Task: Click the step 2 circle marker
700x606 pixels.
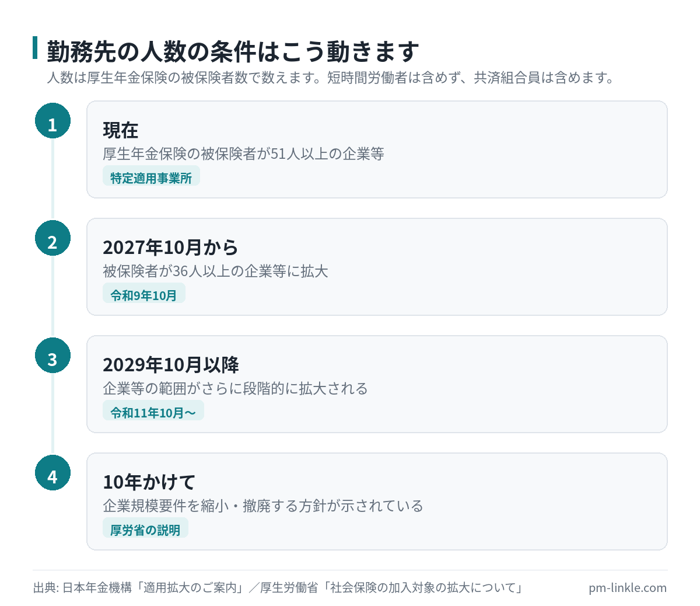Action: [52, 238]
